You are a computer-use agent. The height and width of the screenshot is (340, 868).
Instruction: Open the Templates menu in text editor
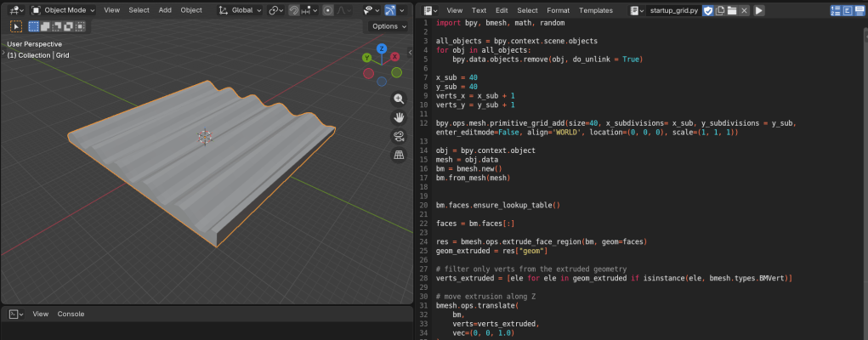(x=595, y=10)
